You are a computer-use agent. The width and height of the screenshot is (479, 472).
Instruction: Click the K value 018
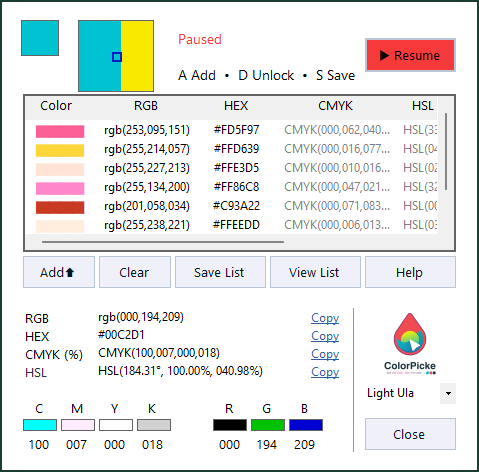pos(152,445)
